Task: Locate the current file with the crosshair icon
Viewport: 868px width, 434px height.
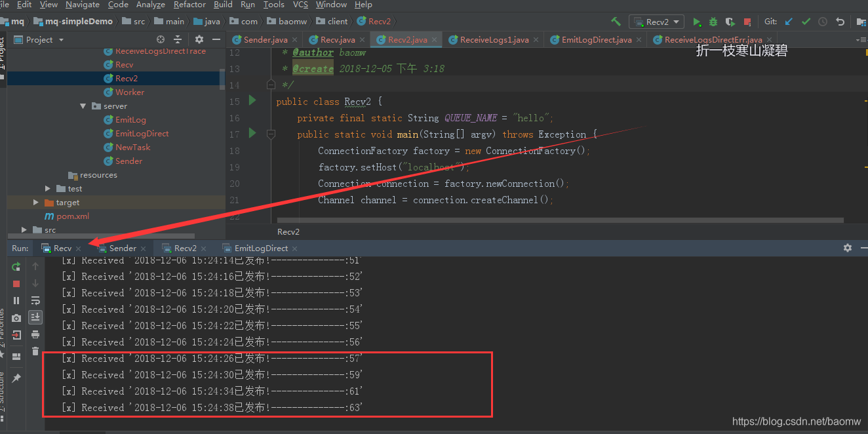Action: pos(161,39)
